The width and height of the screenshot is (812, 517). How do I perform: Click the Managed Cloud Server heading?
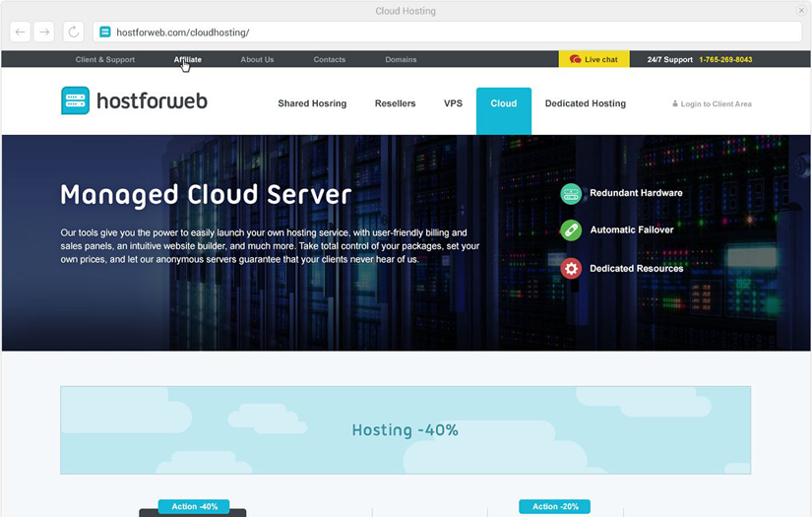point(206,196)
